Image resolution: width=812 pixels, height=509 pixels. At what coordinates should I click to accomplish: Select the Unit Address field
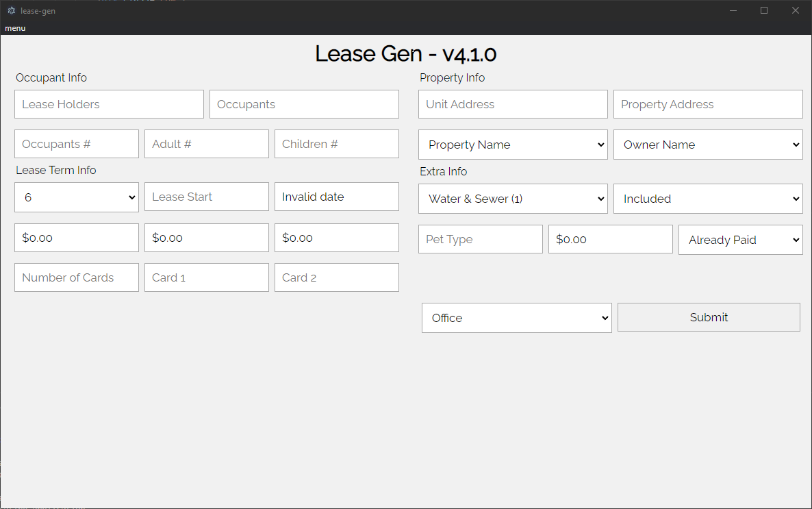tap(513, 104)
